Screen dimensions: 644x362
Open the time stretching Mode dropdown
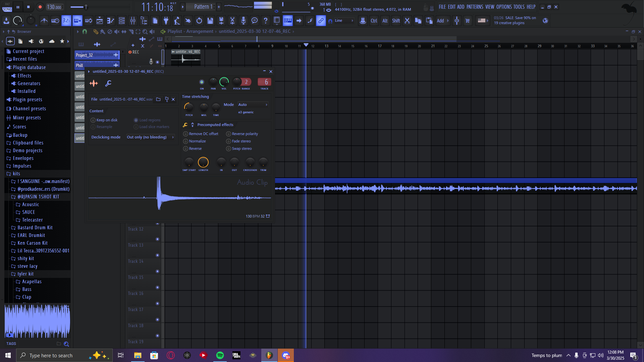click(253, 105)
